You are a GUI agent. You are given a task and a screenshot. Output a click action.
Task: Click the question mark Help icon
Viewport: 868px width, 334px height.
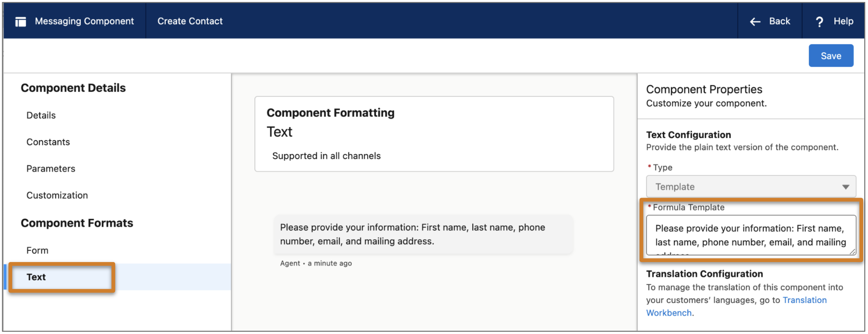coord(819,22)
